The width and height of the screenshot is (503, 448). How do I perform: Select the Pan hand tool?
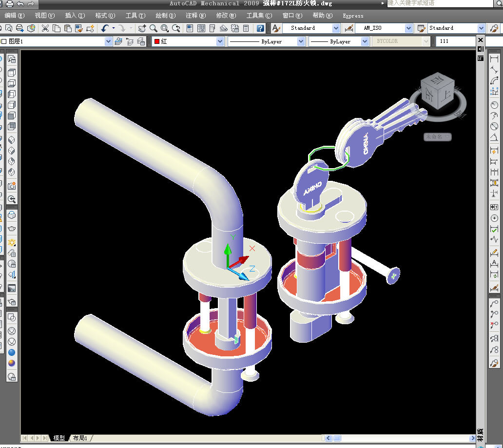point(142,28)
